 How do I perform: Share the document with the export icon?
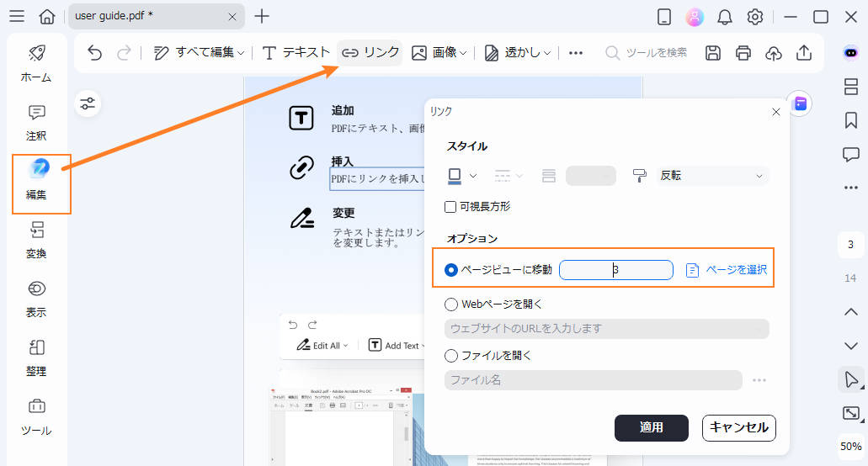point(804,53)
